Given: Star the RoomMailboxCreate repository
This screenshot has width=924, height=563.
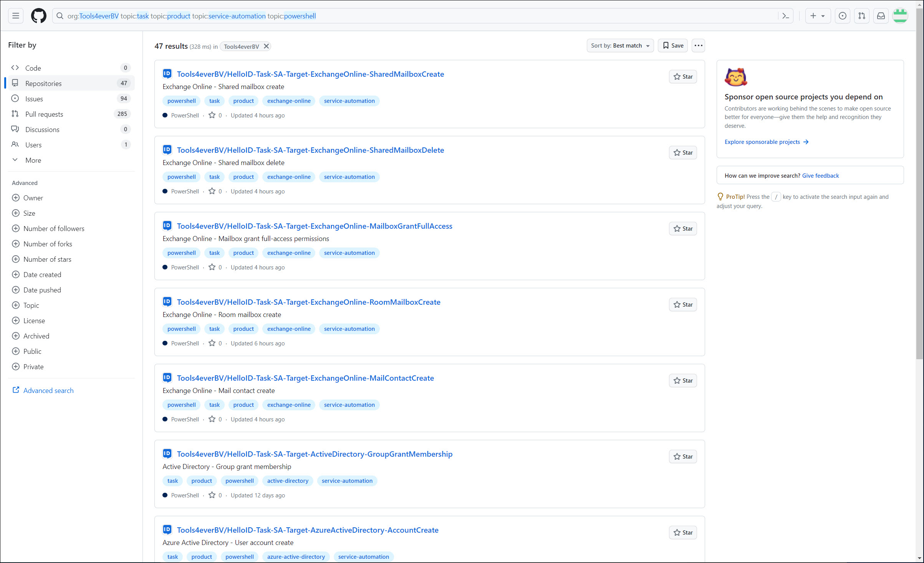Looking at the screenshot, I should (x=683, y=304).
